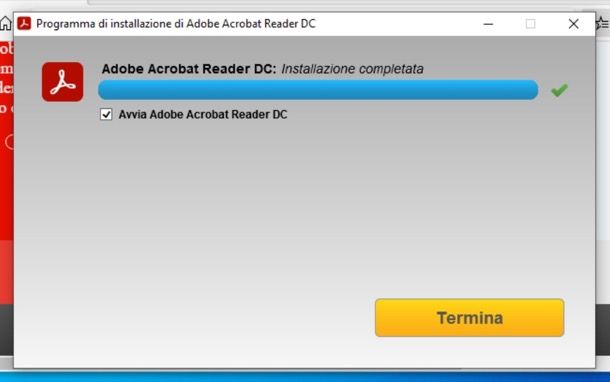Click the large Adobe Acrobat Reader logo
610x382 pixels.
click(x=63, y=82)
